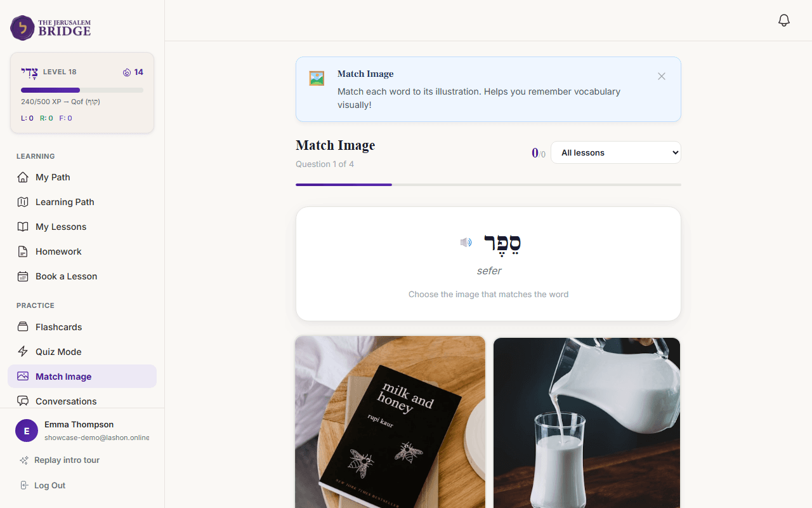
Task: Click the notification bell icon
Action: pos(784,20)
